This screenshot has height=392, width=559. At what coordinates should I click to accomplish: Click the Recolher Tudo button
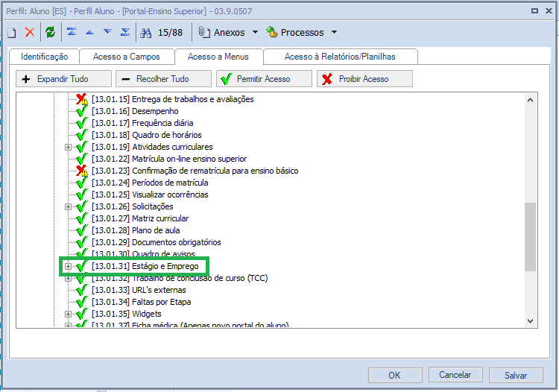click(x=163, y=79)
